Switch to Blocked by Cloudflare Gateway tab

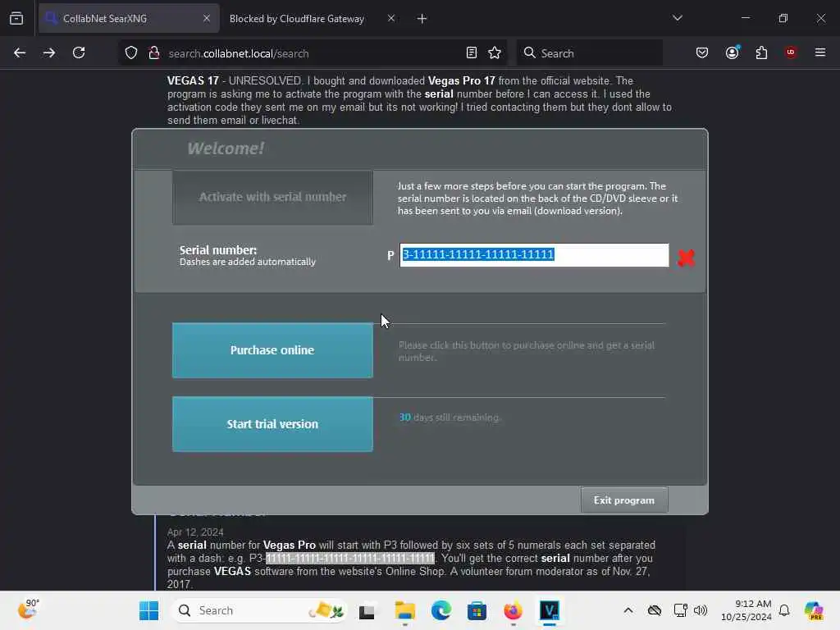(x=313, y=19)
